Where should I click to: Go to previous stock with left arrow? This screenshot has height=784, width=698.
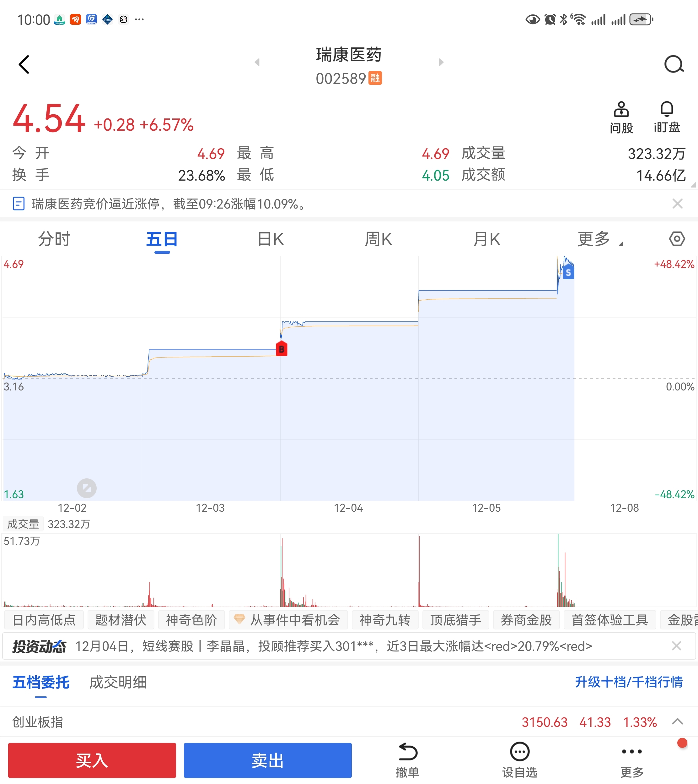pos(257,62)
